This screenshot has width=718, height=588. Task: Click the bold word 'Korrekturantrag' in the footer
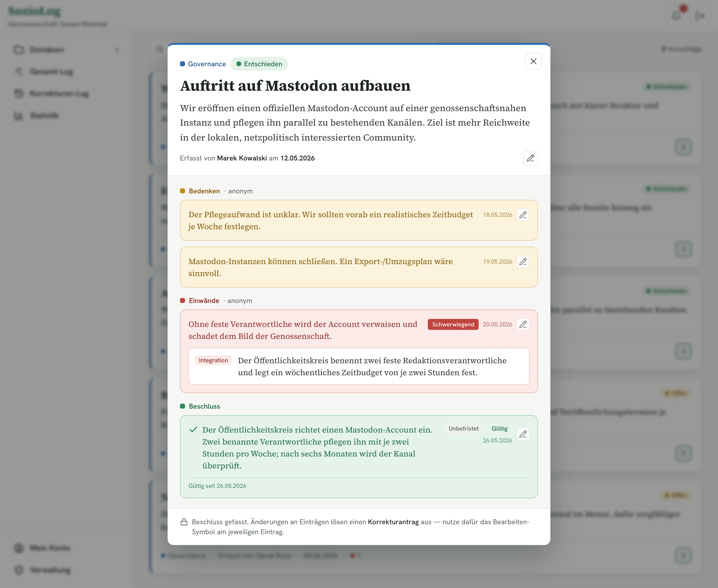[393, 522]
